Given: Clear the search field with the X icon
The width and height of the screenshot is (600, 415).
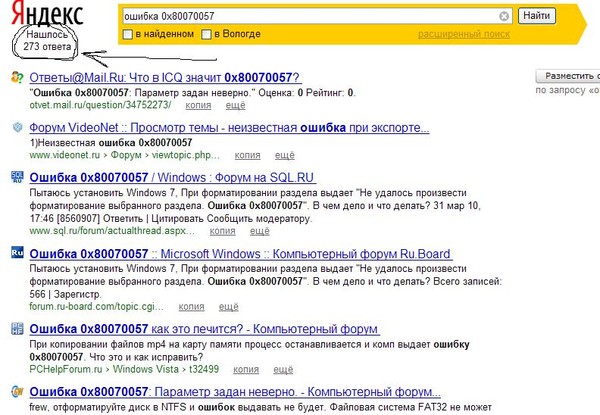Looking at the screenshot, I should tap(504, 16).
